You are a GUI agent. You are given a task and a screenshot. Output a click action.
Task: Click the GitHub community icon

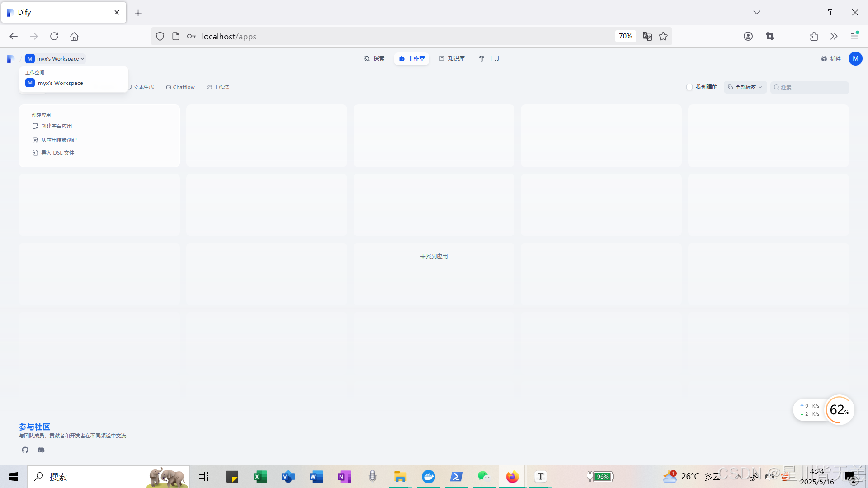coord(25,450)
